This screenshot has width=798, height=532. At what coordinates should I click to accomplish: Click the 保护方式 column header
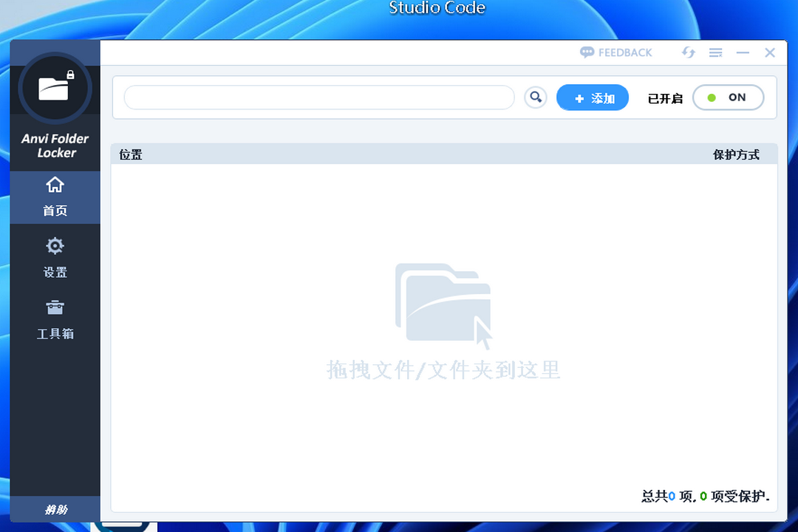coord(737,153)
